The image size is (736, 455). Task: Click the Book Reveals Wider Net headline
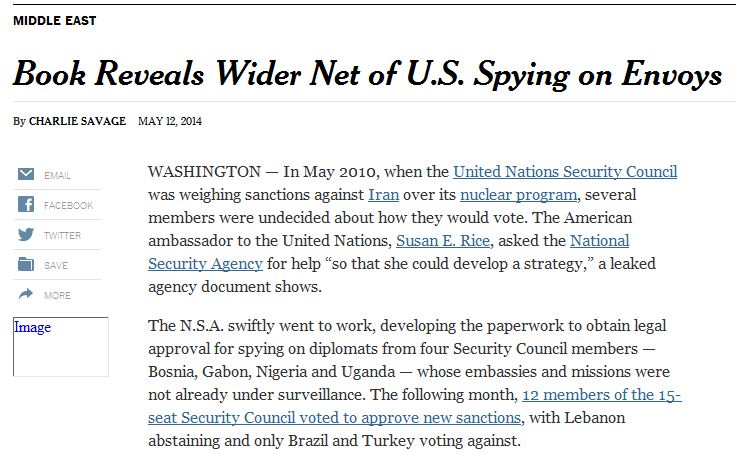(367, 74)
